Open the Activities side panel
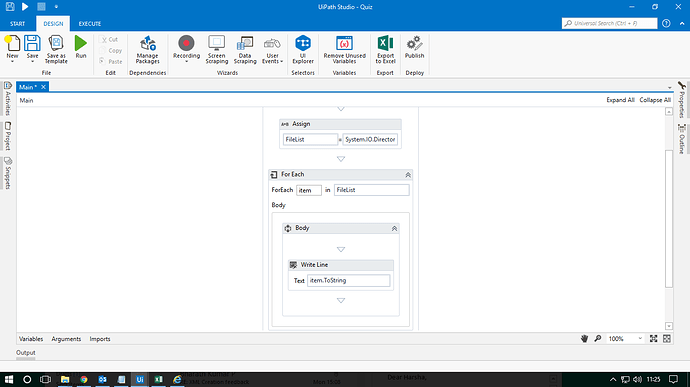The width and height of the screenshot is (690, 387). point(7,98)
